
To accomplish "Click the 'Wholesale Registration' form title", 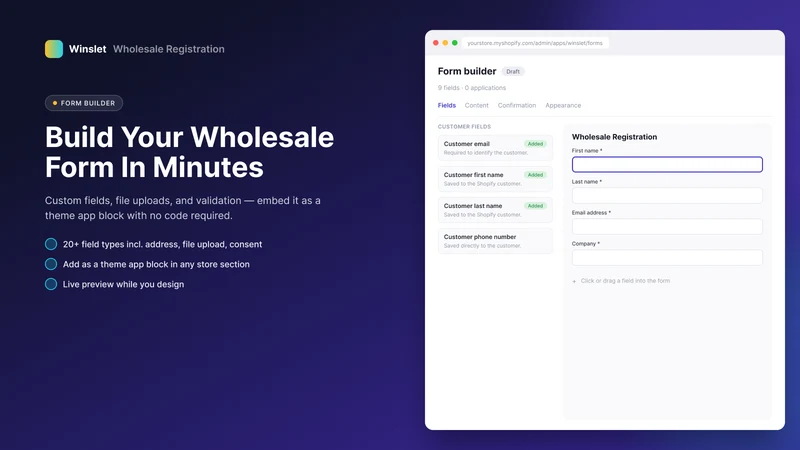I will point(614,137).
